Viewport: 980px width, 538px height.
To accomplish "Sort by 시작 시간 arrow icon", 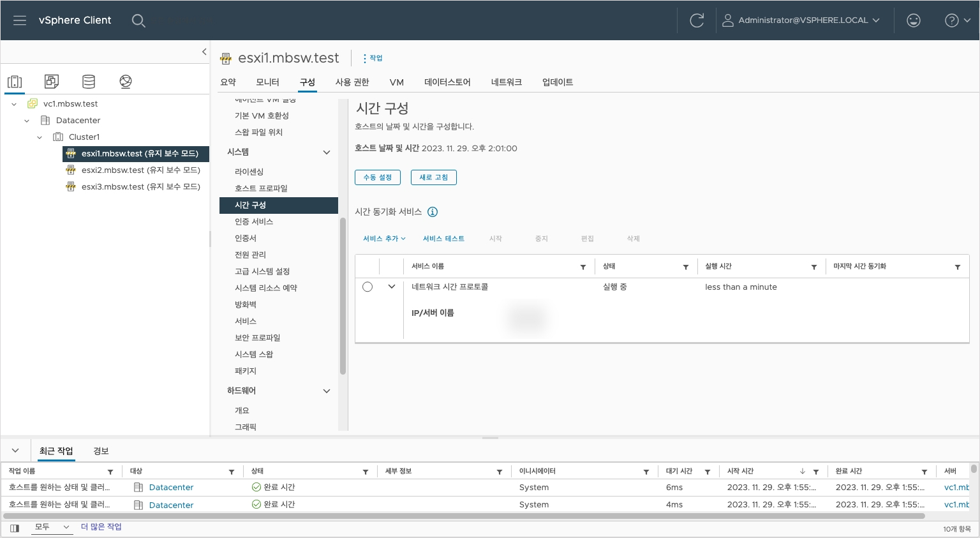I will point(803,472).
